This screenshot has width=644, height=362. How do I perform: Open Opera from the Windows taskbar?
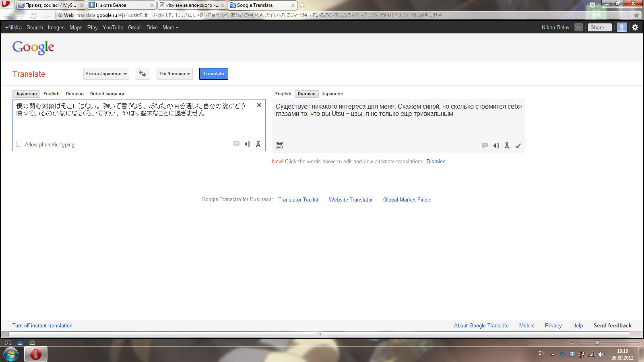[36, 354]
